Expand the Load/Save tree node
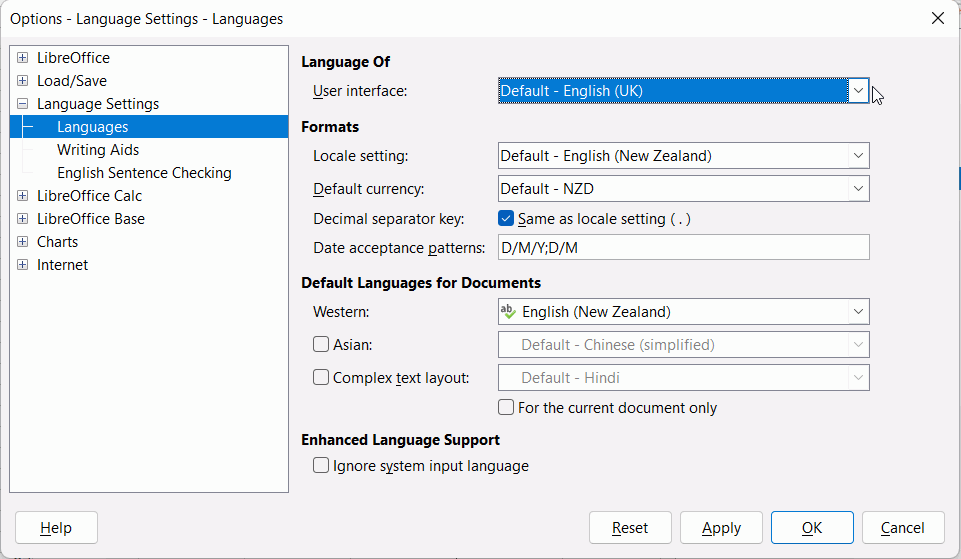 click(x=23, y=81)
